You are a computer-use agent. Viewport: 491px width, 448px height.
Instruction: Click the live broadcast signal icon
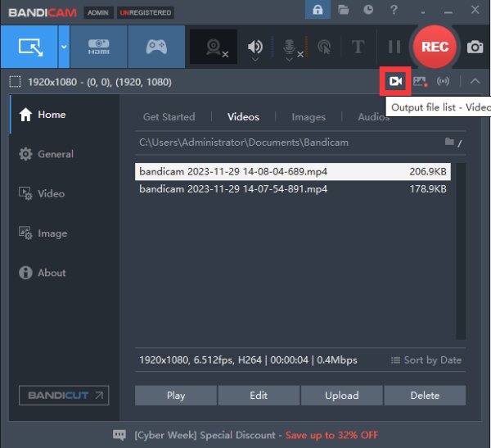click(x=443, y=82)
